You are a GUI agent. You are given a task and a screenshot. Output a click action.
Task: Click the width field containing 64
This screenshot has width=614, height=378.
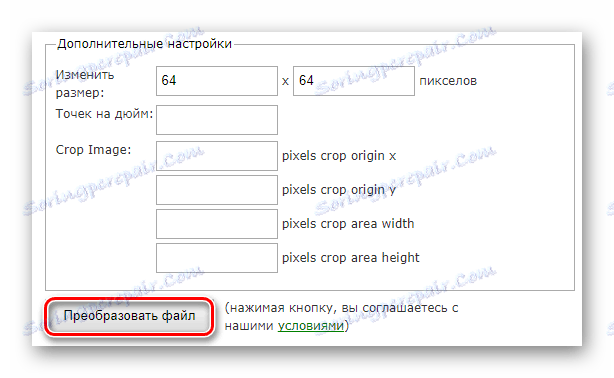[x=217, y=81]
